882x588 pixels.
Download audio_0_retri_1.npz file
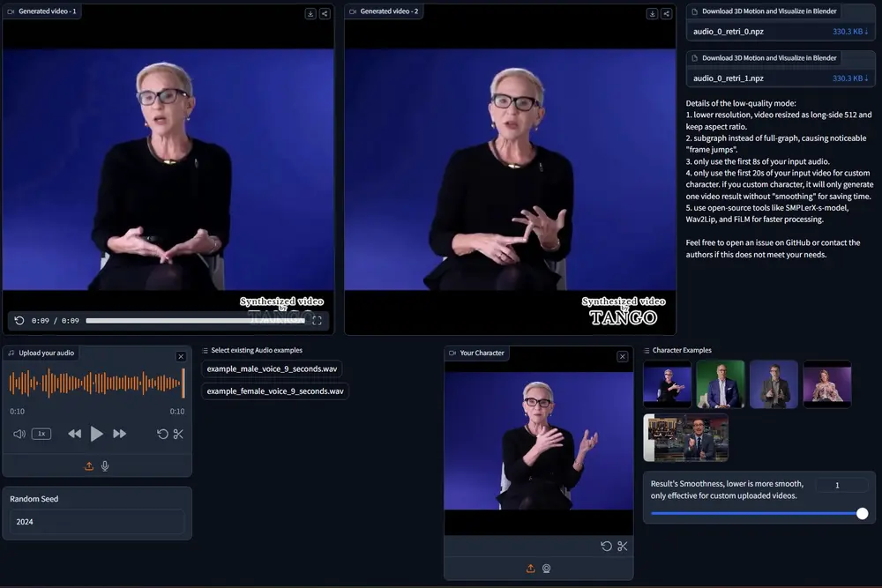(x=850, y=78)
